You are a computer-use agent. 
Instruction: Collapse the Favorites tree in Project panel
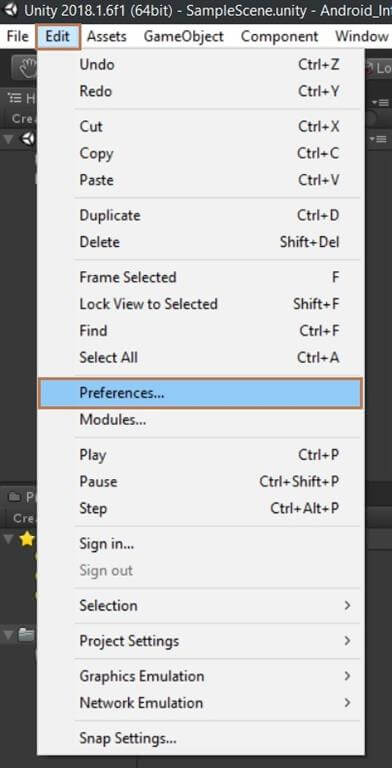[x=8, y=539]
